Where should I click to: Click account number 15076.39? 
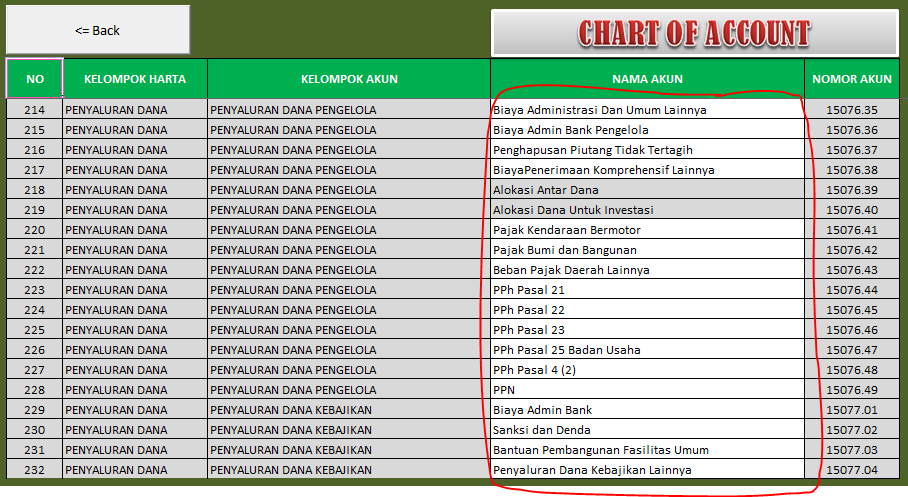click(852, 189)
